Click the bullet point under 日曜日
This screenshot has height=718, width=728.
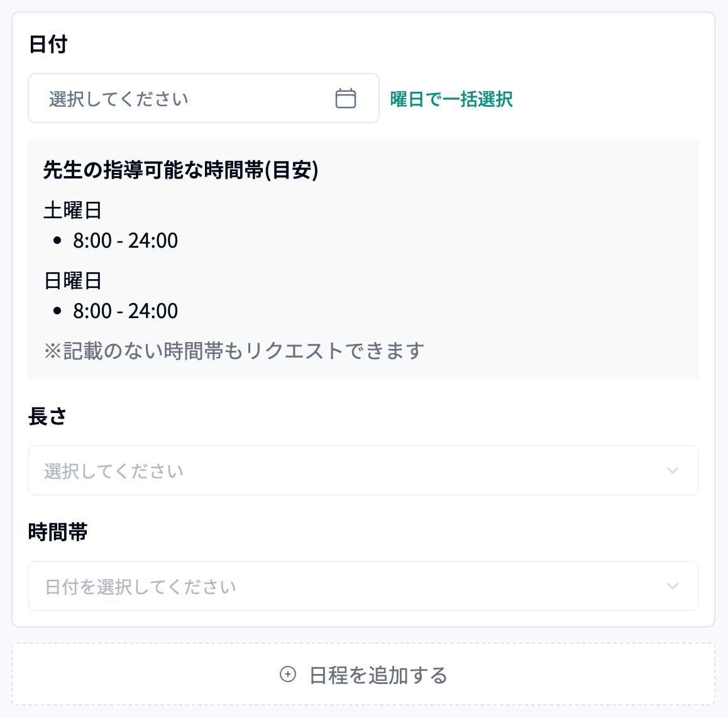(x=58, y=311)
